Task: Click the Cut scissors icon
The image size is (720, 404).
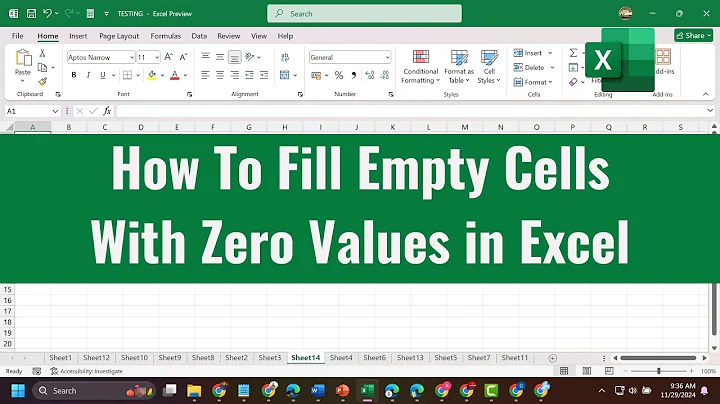Action: tap(42, 54)
